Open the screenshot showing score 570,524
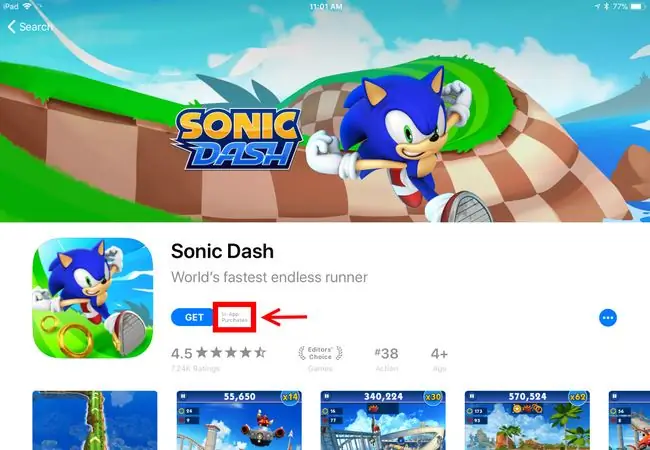The height and width of the screenshot is (450, 650). (527, 420)
